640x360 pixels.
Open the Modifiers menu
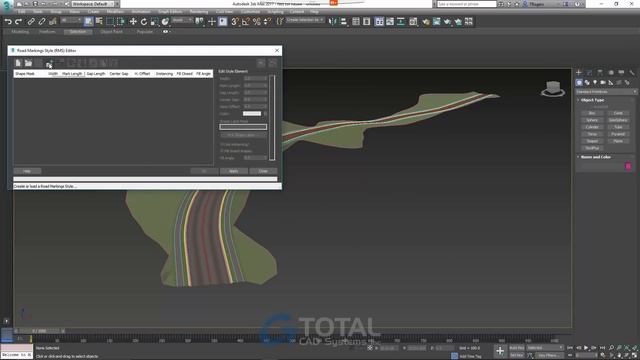[115, 12]
